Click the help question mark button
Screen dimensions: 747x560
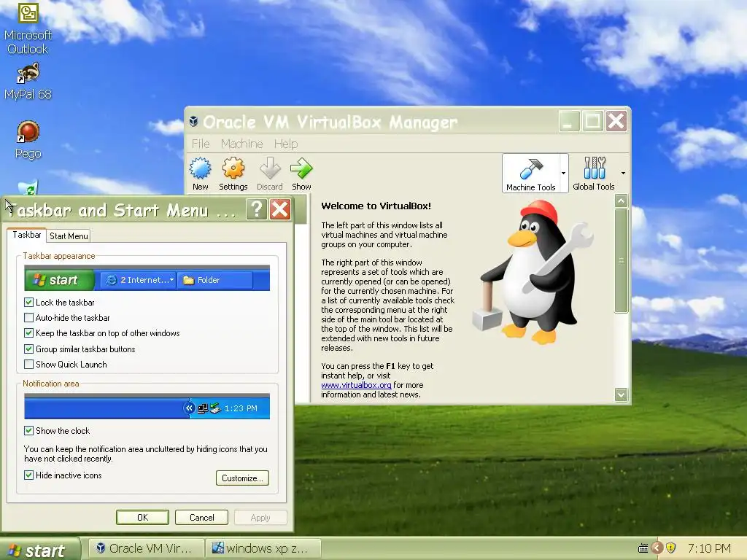[x=256, y=209]
